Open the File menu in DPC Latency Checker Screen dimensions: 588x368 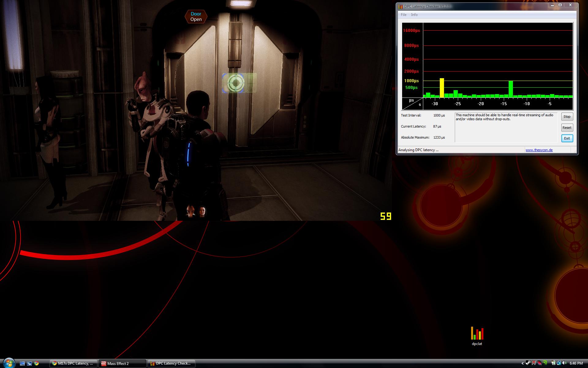pos(404,15)
